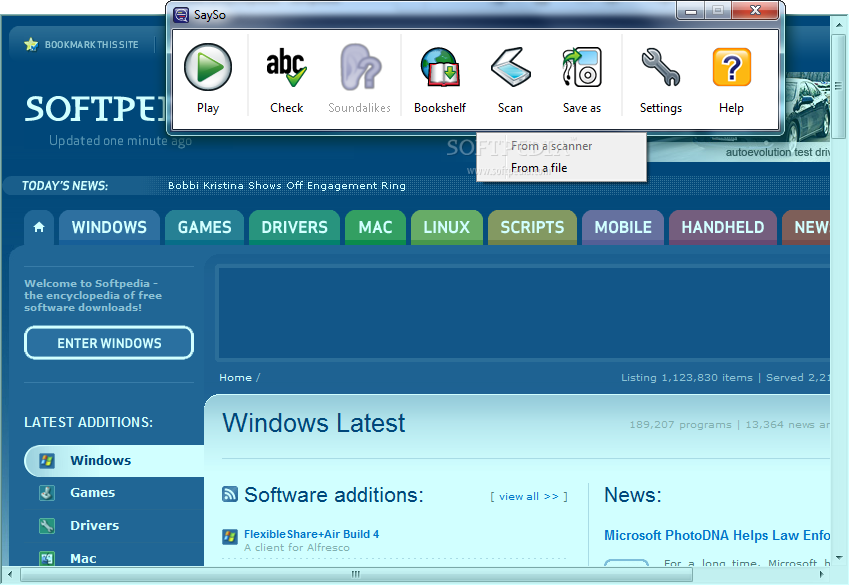Click the Home breadcrumb link
This screenshot has width=849, height=585.
tap(236, 378)
